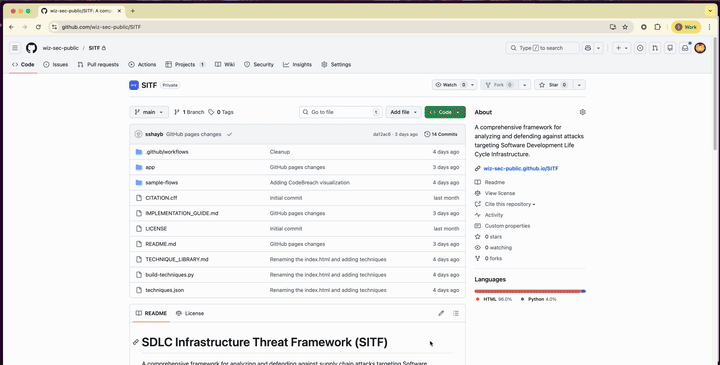Open .github/workflows folder
This screenshot has height=365, width=720.
(x=167, y=152)
